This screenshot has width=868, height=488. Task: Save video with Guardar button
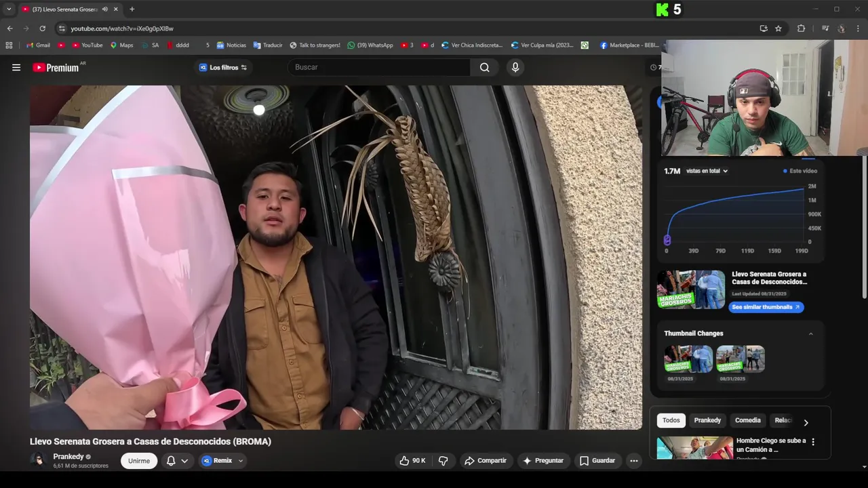(x=597, y=461)
